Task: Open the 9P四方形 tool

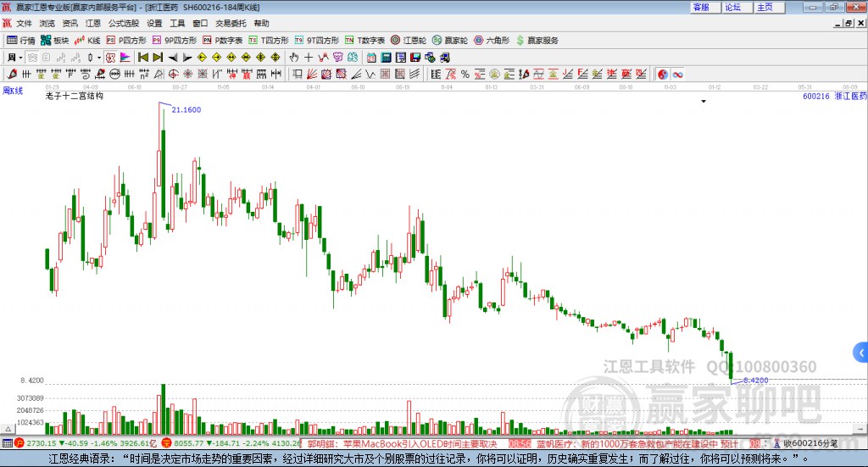Action: 175,41
